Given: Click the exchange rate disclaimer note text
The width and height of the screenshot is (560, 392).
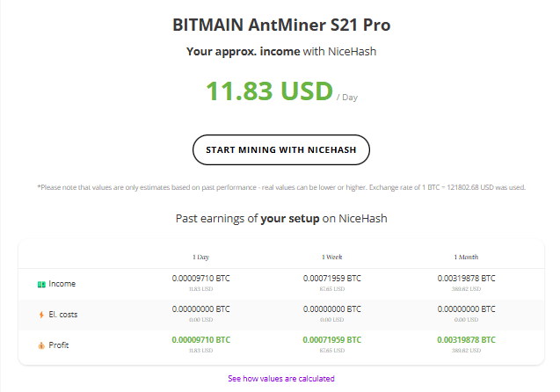Looking at the screenshot, I should (x=280, y=188).
